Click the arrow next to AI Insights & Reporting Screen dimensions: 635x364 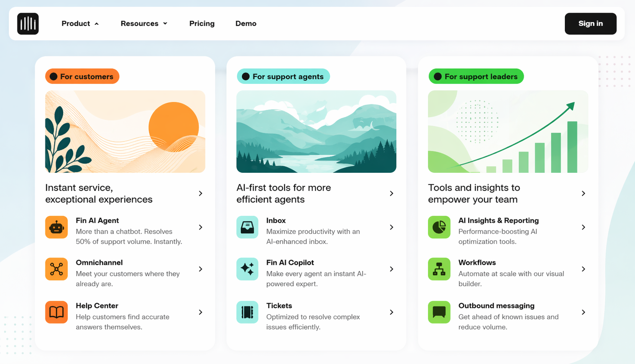tap(583, 227)
